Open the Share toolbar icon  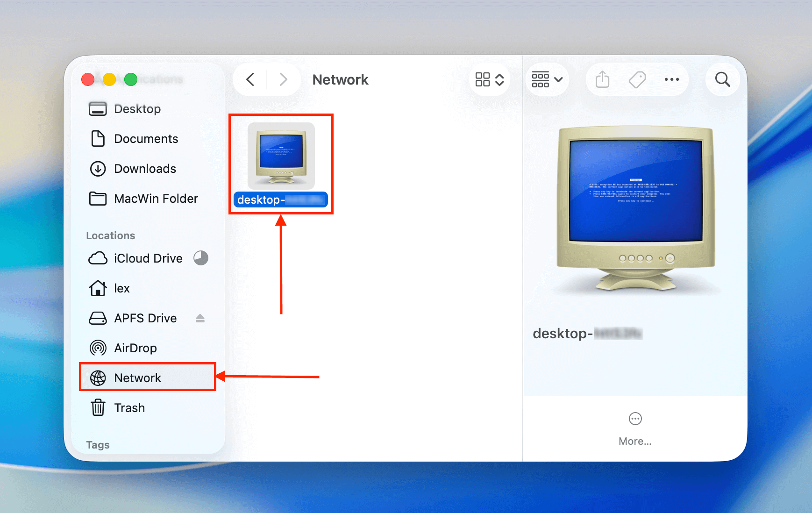coord(602,79)
